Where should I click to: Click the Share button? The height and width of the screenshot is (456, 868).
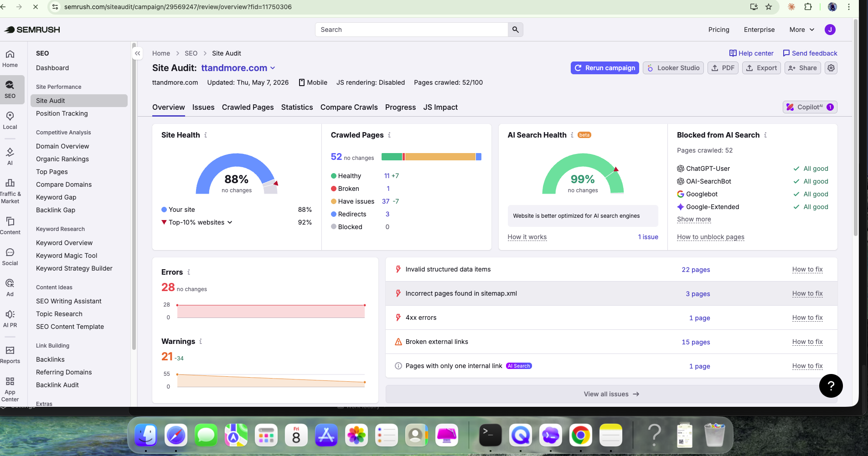coord(803,68)
